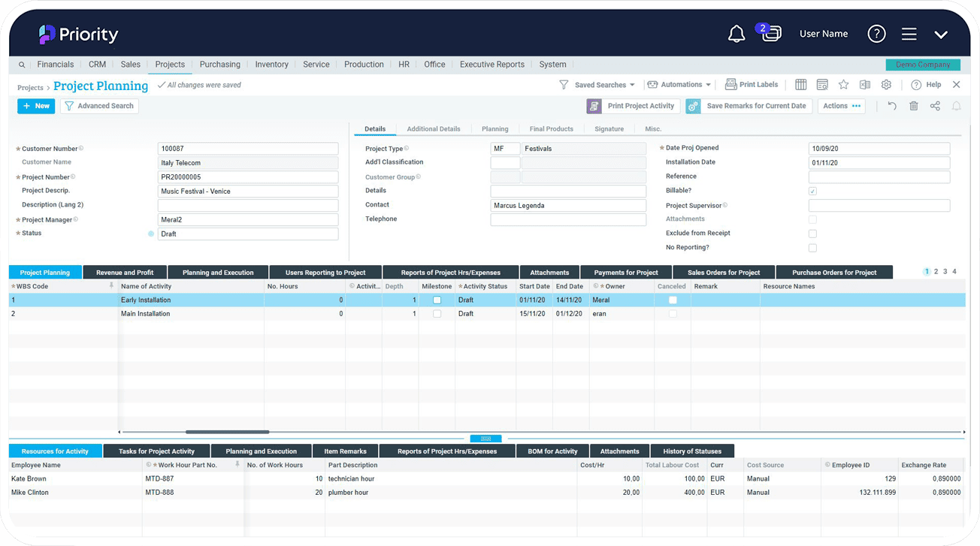The image size is (980, 546).
Task: Open the Purchasing menu
Action: [x=220, y=65]
